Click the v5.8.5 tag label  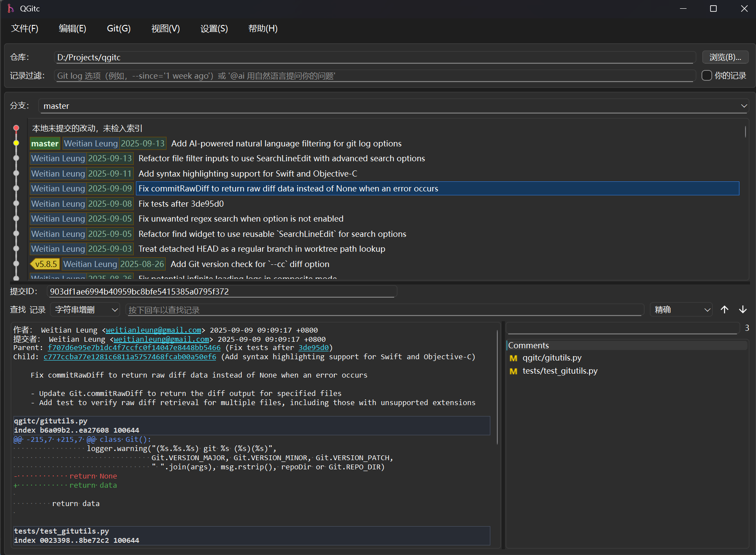pos(45,264)
